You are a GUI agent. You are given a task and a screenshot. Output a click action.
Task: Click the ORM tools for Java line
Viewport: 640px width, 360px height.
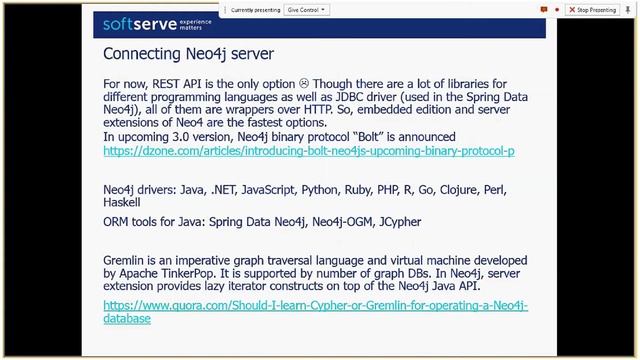pyautogui.click(x=262, y=222)
